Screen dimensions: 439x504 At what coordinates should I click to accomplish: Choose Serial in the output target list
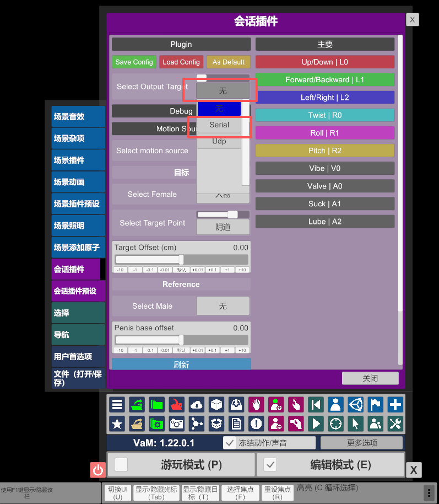pos(219,125)
